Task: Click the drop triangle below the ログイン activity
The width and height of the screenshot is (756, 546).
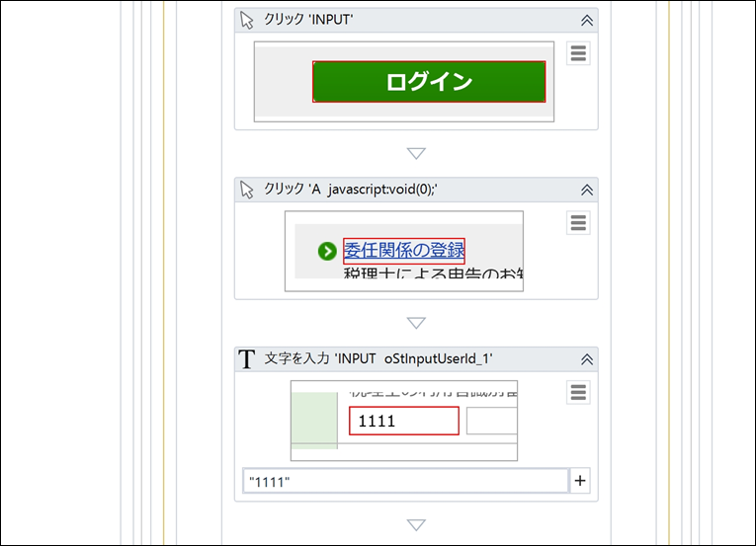Action: pyautogui.click(x=416, y=153)
